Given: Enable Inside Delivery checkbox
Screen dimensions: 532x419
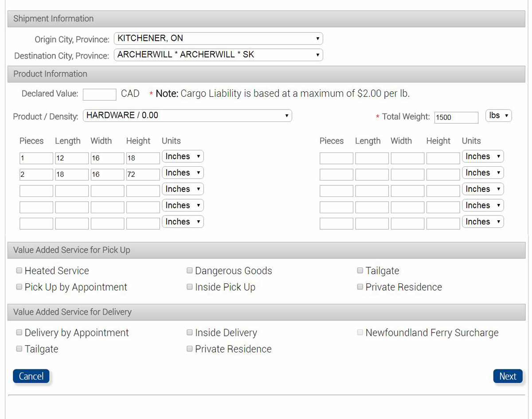Looking at the screenshot, I should [190, 333].
